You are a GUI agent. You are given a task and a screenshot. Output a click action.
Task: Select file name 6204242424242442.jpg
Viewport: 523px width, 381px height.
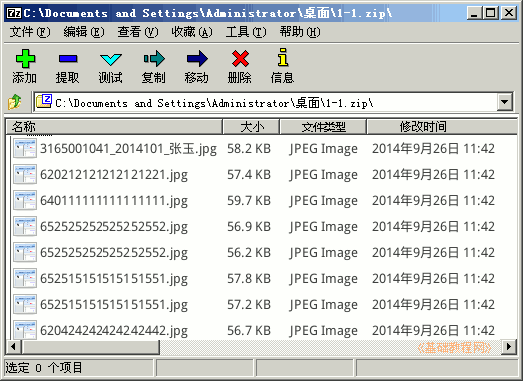point(114,331)
